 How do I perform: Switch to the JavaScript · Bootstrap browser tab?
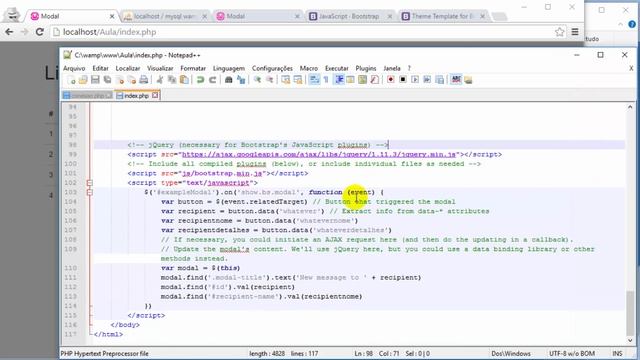click(349, 16)
